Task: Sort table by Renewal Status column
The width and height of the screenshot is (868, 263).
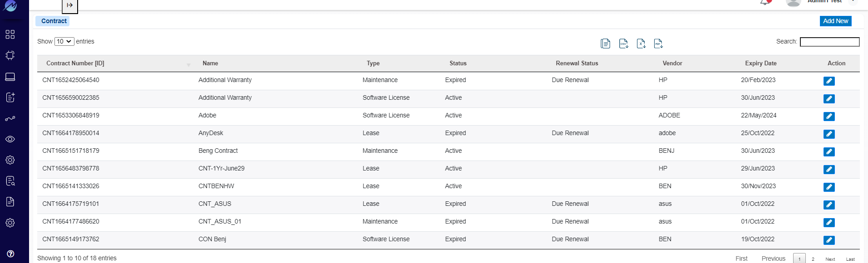Action: click(577, 63)
